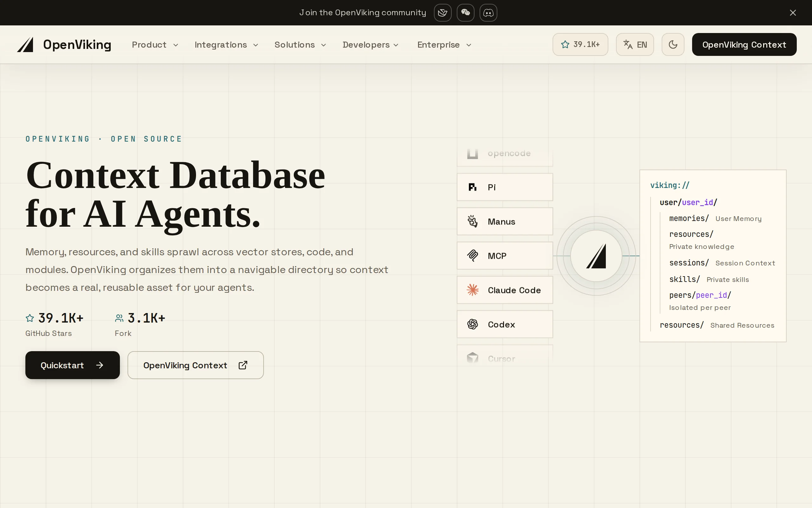The image size is (812, 508).
Task: Click the Codex OpenAI icon
Action: [x=472, y=324]
